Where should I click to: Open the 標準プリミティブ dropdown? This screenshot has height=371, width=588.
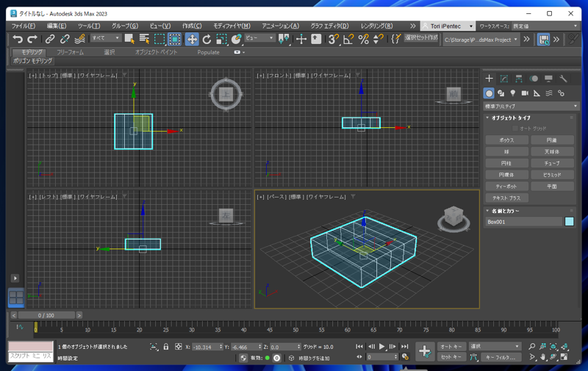click(x=531, y=106)
